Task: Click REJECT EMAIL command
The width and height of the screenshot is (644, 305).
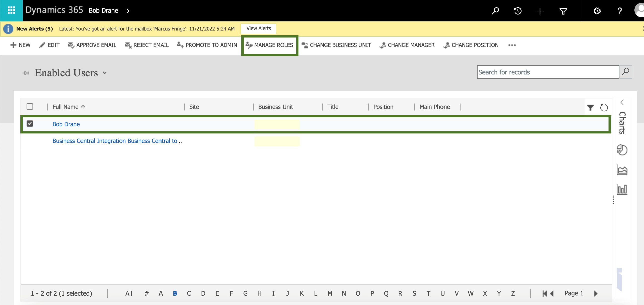Action: pos(147,45)
